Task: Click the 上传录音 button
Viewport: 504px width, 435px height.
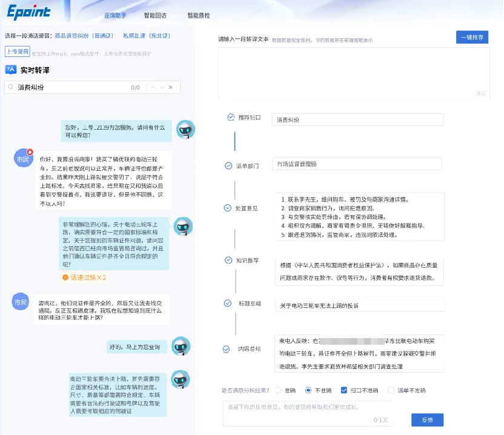Action: tap(18, 51)
